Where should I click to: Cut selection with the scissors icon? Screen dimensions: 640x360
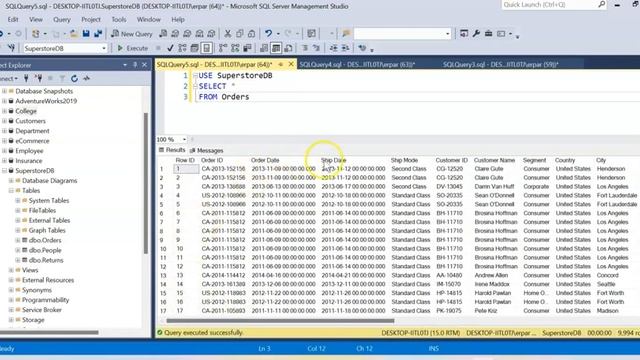[228, 33]
